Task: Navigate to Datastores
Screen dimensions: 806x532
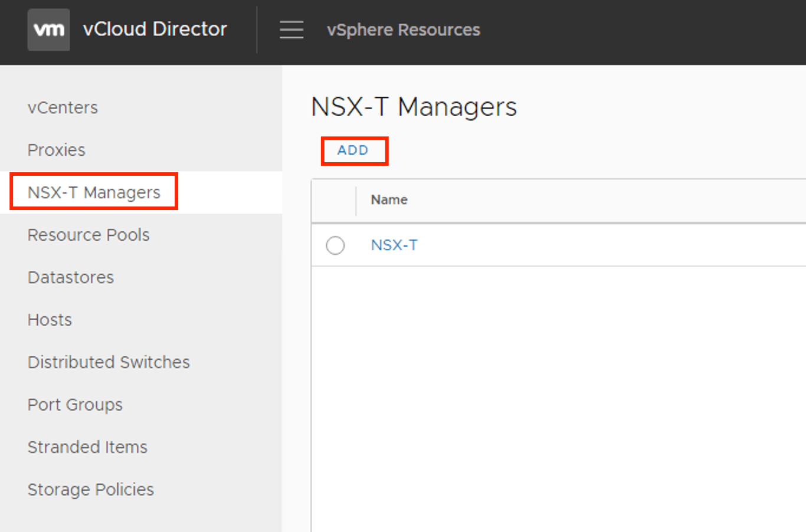Action: 71,278
